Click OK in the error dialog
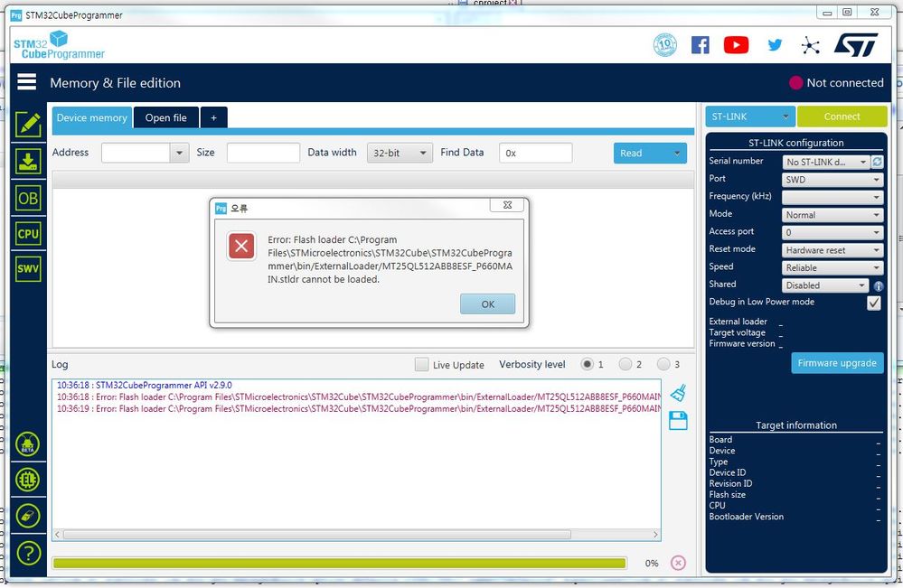This screenshot has width=903, height=588. point(488,303)
